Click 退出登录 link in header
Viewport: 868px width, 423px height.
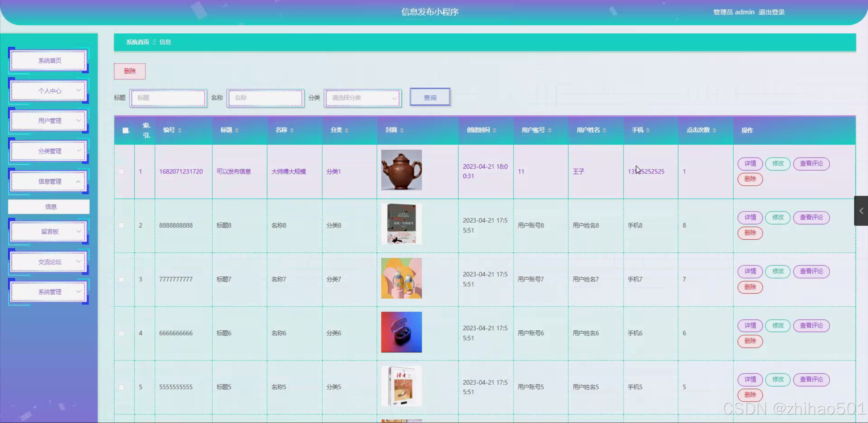(x=771, y=12)
